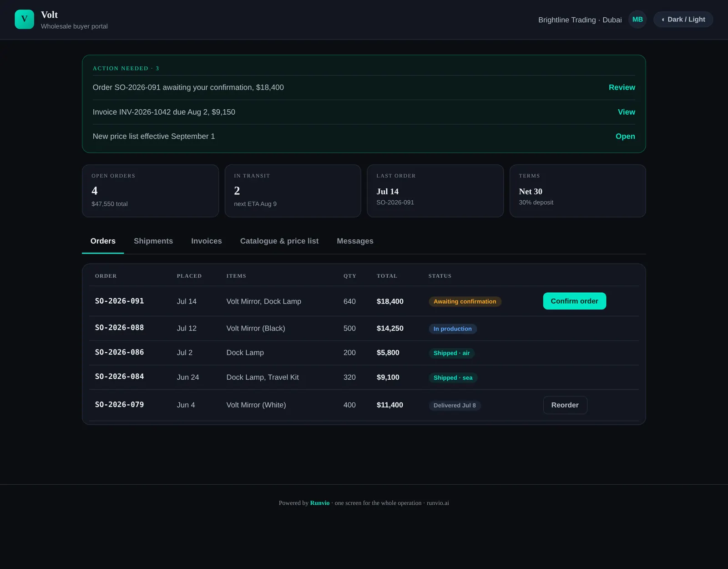Click the quantity 640 cell

click(x=349, y=302)
